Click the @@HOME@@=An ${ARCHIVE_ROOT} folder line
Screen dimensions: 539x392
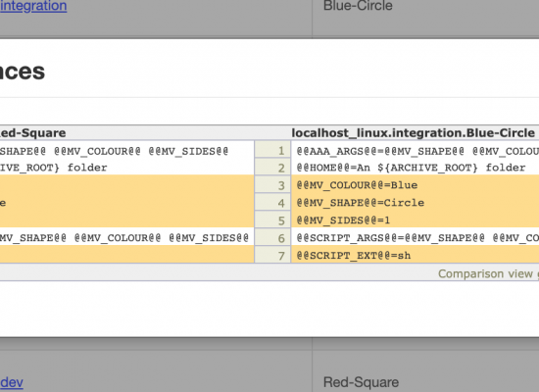click(x=411, y=168)
